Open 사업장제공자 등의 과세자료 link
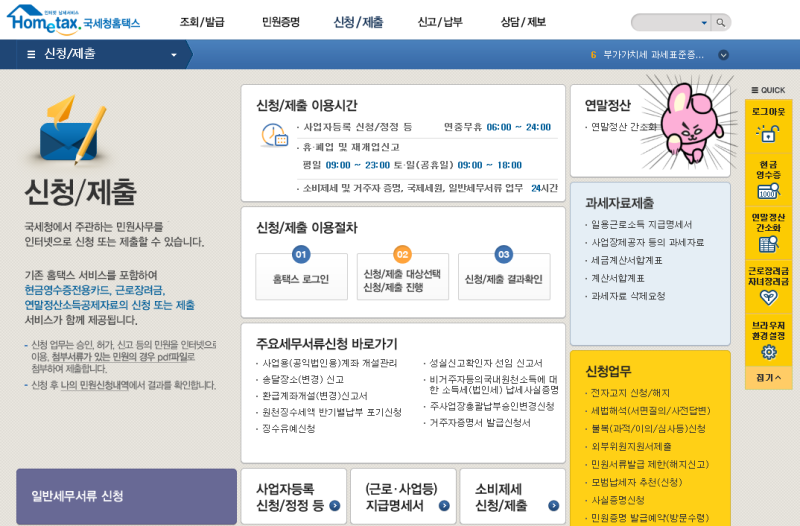 click(x=647, y=242)
